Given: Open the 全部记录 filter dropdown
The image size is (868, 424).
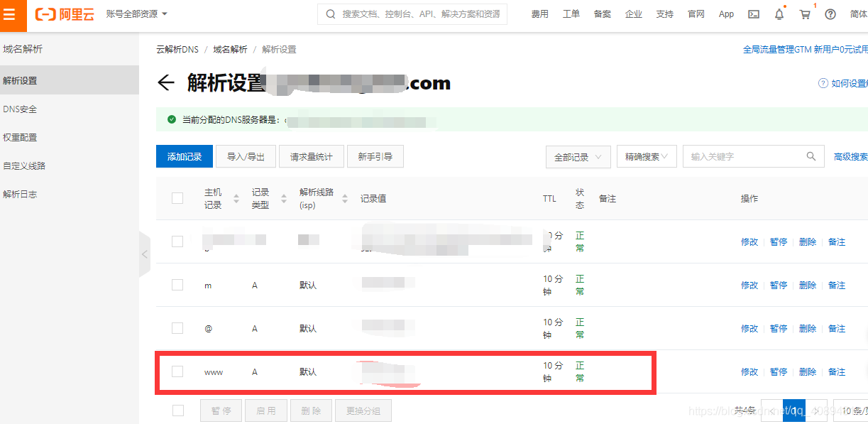Looking at the screenshot, I should click(x=578, y=157).
